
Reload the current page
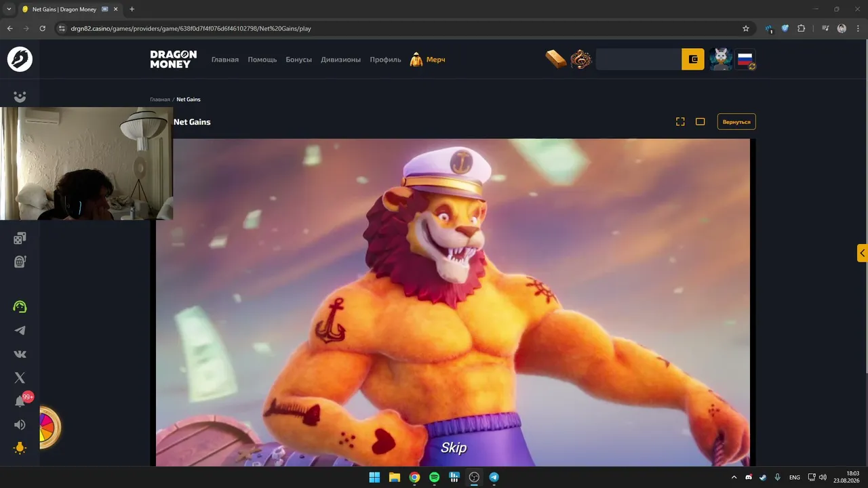click(x=42, y=28)
